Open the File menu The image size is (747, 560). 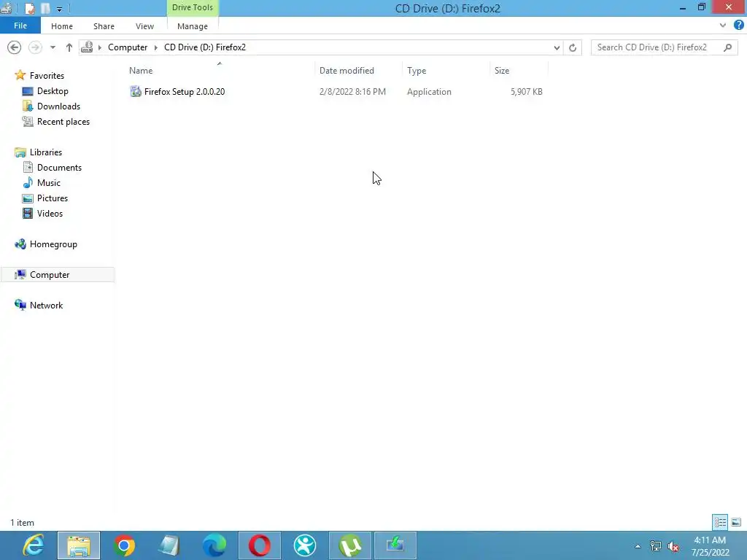click(20, 26)
